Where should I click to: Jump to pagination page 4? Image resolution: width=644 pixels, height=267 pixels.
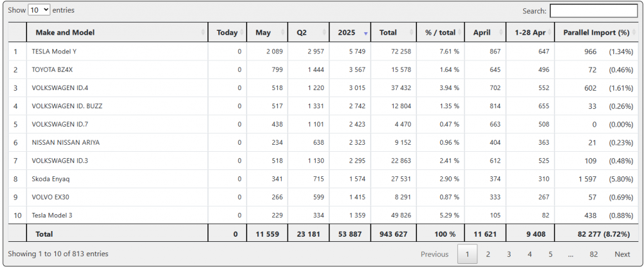(x=529, y=254)
